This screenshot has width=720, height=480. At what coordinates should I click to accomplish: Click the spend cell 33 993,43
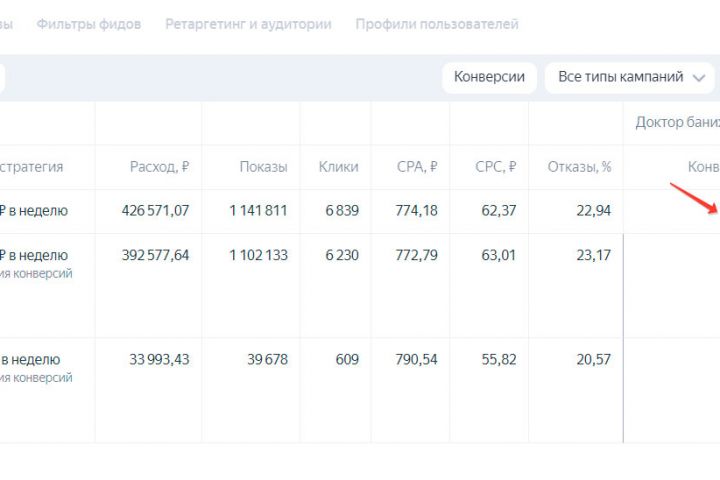159,359
